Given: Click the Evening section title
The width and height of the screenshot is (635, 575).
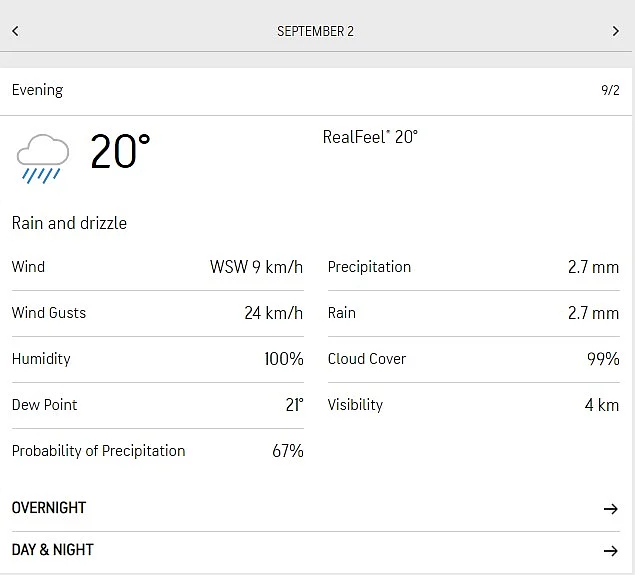Looking at the screenshot, I should click(37, 90).
